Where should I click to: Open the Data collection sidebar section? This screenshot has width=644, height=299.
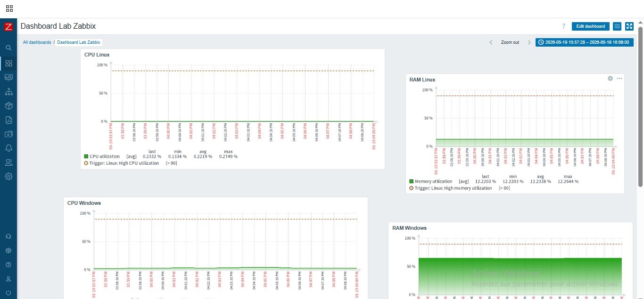click(8, 134)
